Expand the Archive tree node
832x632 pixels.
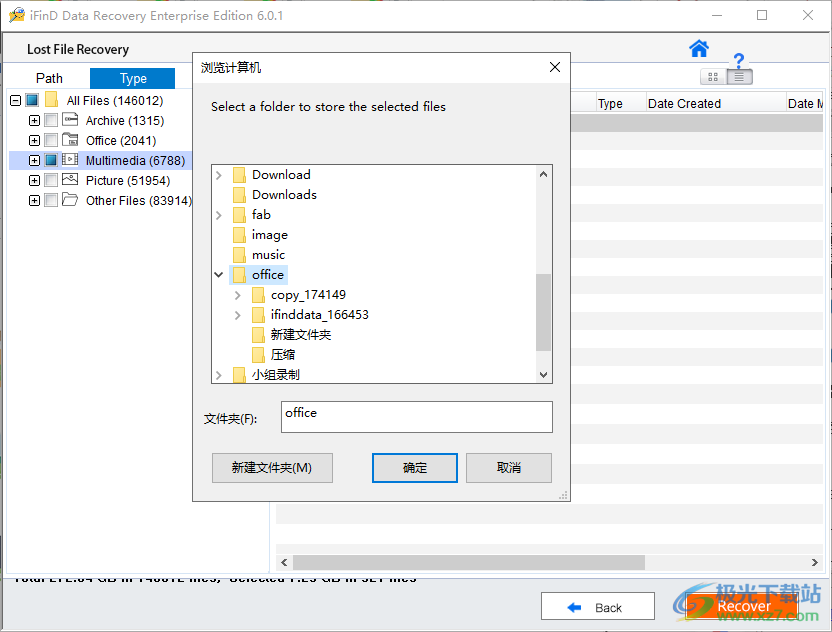(x=34, y=120)
